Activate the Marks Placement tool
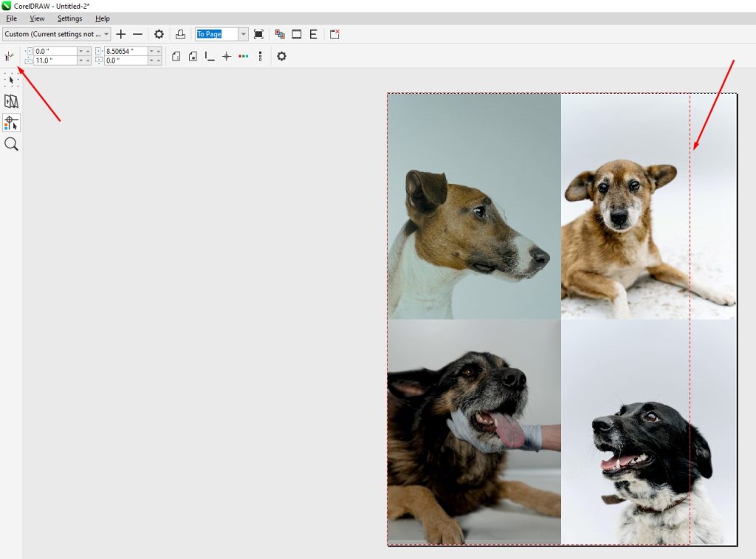Image resolution: width=756 pixels, height=559 pixels. click(11, 123)
